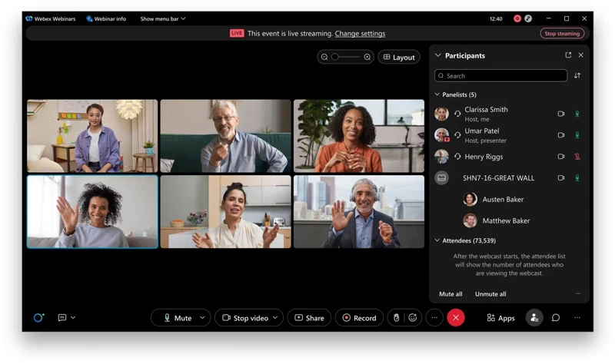Open the reactions emoji icon
Image resolution: width=615 pixels, height=364 pixels.
pyautogui.click(x=412, y=318)
